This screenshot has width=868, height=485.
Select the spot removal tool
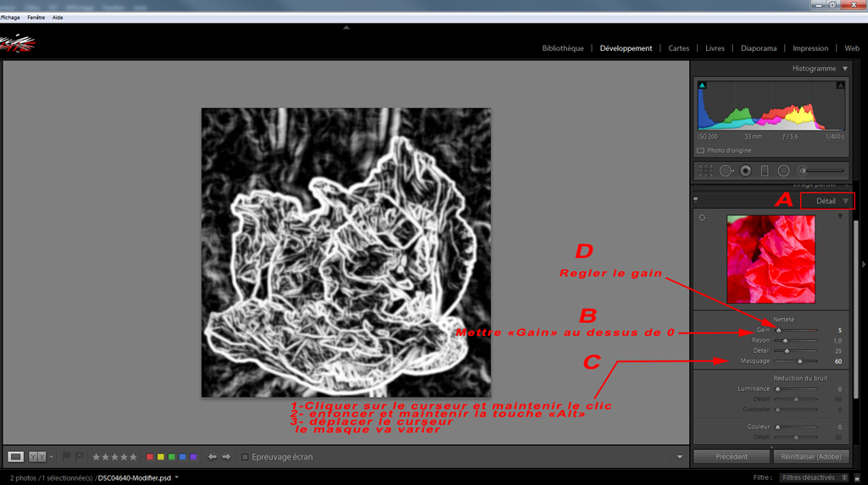(x=726, y=170)
